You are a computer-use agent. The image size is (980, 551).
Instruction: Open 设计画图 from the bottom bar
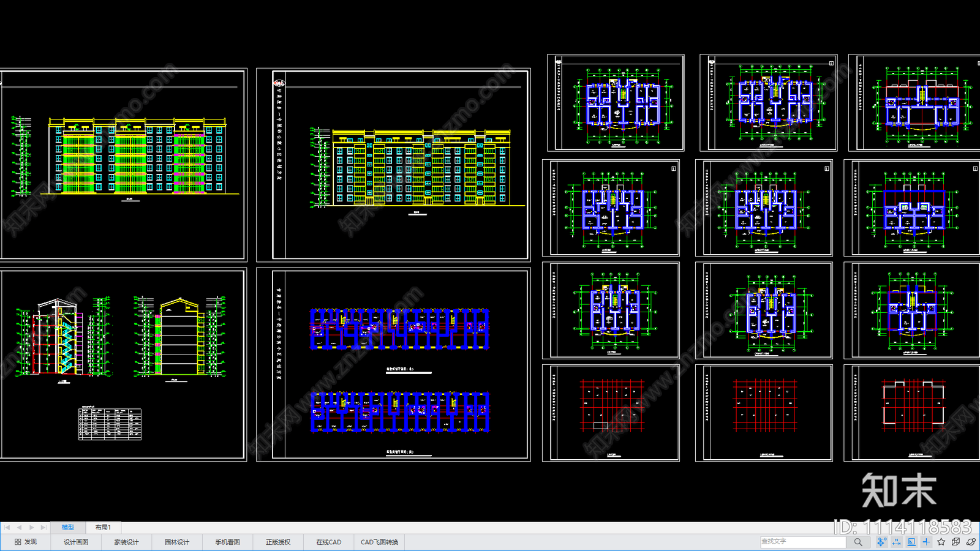pos(76,542)
